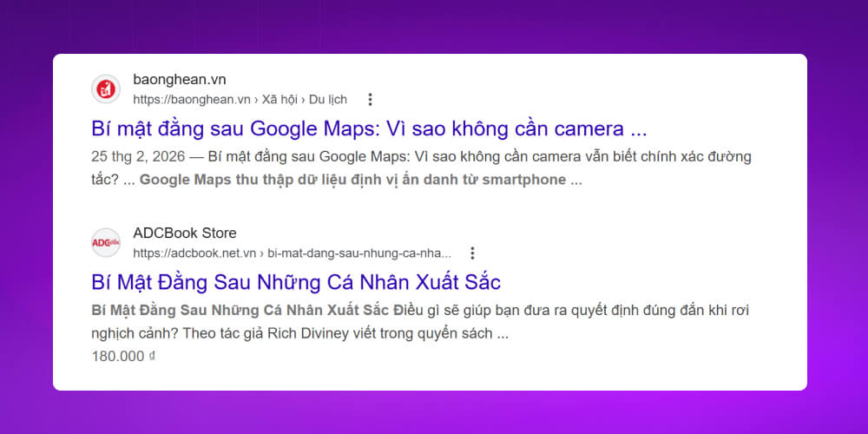Screen dimensions: 868x434
Task: Click the baonghean.vn › Xã hội › Du lịch breadcrumb
Action: pyautogui.click(x=240, y=100)
